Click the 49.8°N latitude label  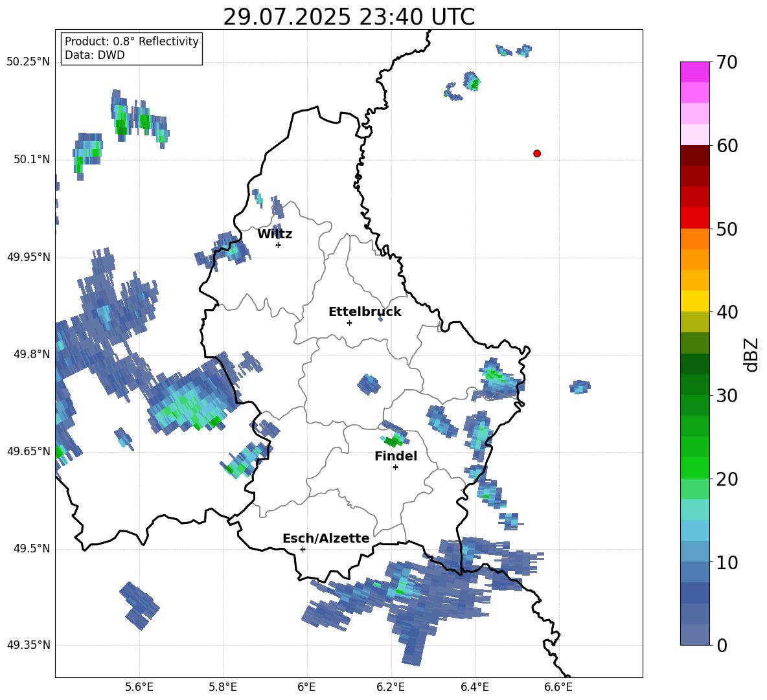coord(32,354)
